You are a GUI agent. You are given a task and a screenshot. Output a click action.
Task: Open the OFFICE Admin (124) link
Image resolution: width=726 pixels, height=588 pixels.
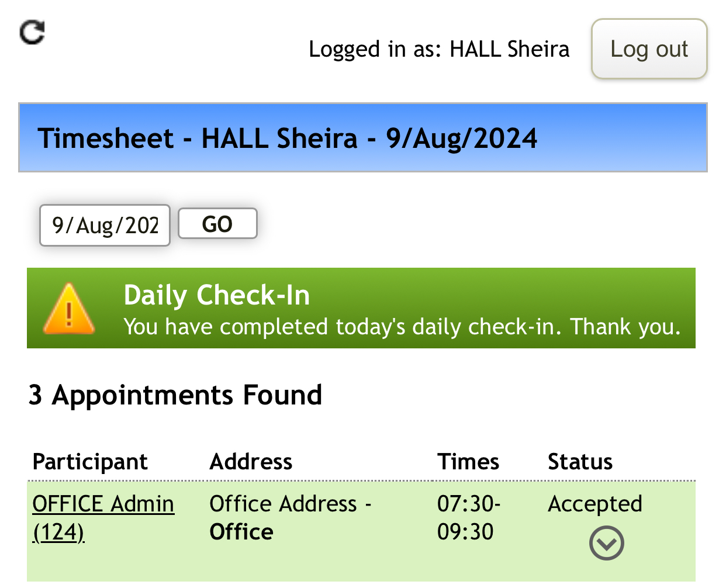pos(103,504)
